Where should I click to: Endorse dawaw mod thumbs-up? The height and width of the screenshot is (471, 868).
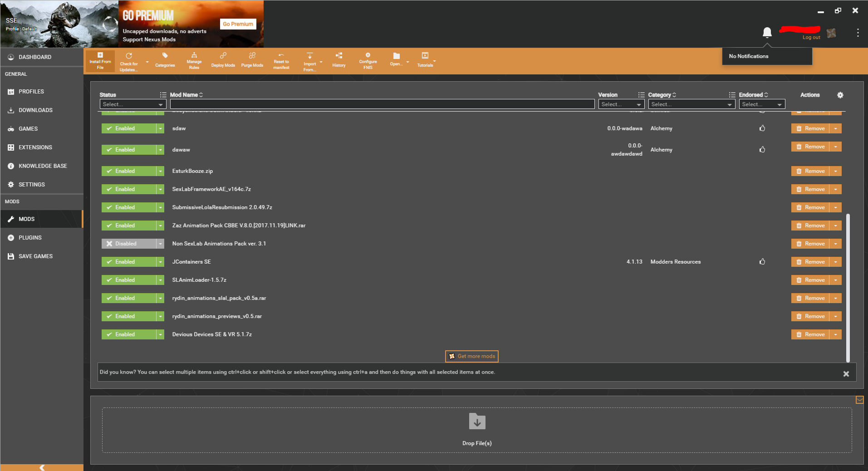point(762,150)
